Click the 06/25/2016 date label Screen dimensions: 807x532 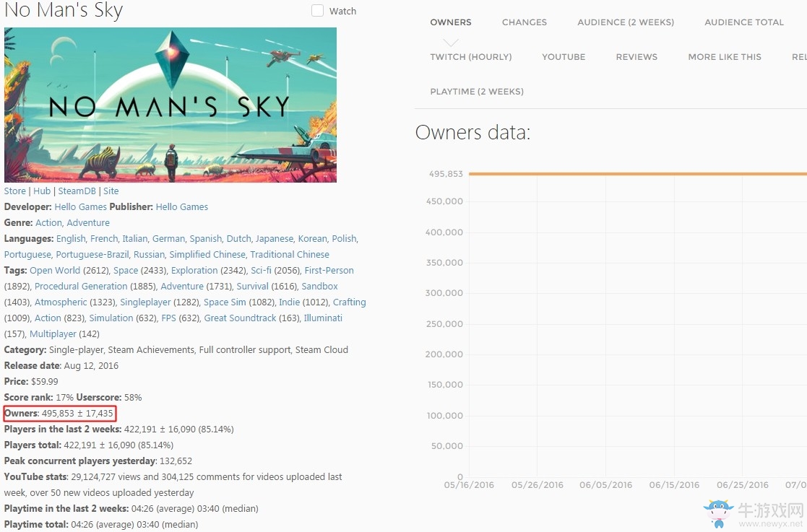click(742, 484)
